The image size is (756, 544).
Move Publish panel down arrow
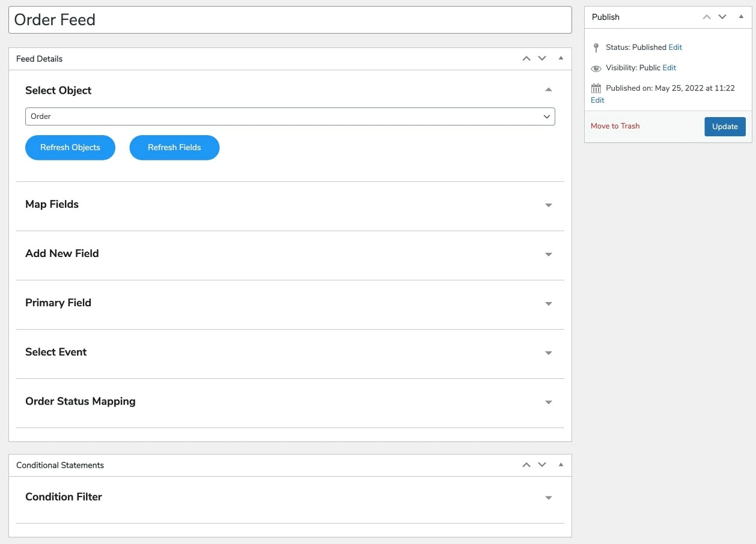point(722,17)
